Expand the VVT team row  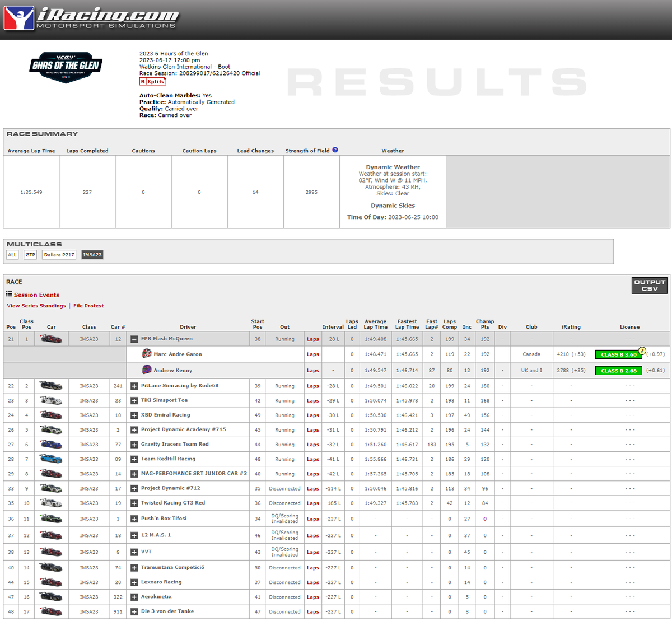point(134,552)
